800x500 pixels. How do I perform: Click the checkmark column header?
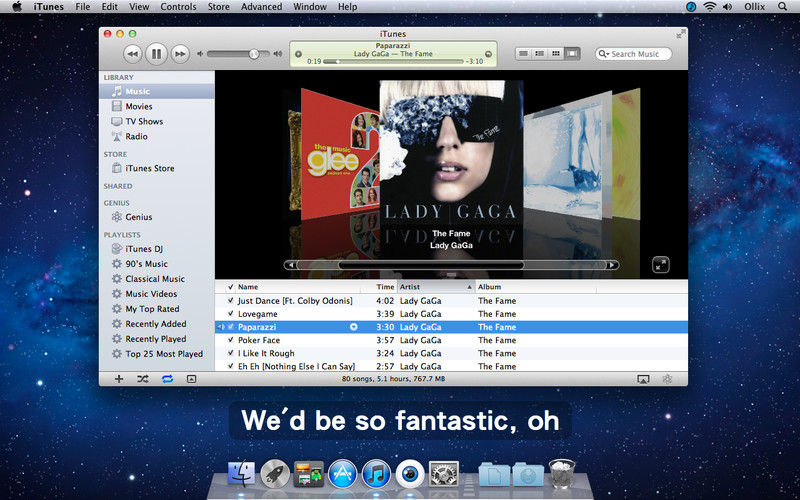click(x=230, y=287)
